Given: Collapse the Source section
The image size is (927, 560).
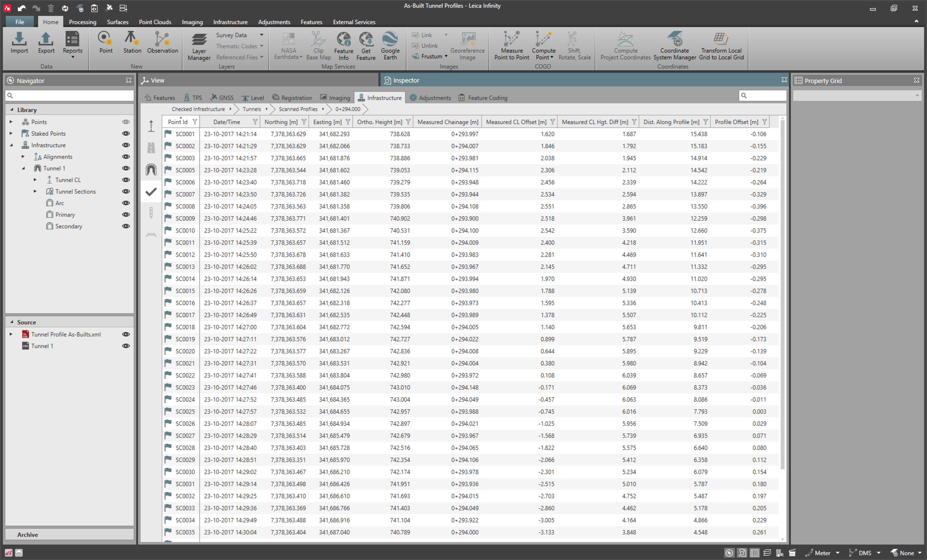Looking at the screenshot, I should point(12,322).
